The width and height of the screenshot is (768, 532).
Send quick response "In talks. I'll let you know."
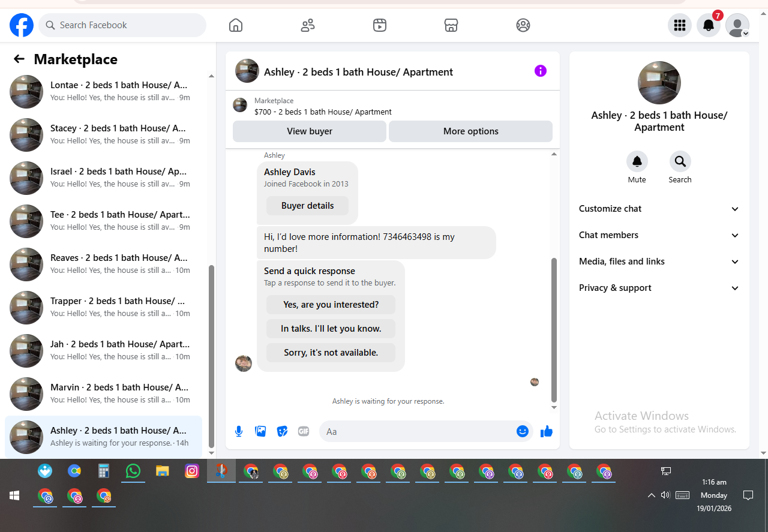pos(331,329)
